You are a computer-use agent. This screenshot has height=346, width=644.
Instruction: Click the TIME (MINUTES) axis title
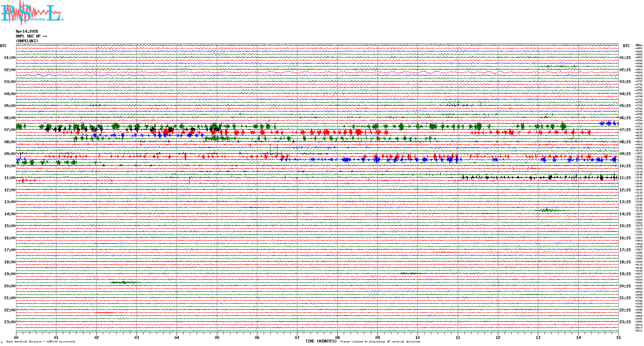tap(321, 341)
